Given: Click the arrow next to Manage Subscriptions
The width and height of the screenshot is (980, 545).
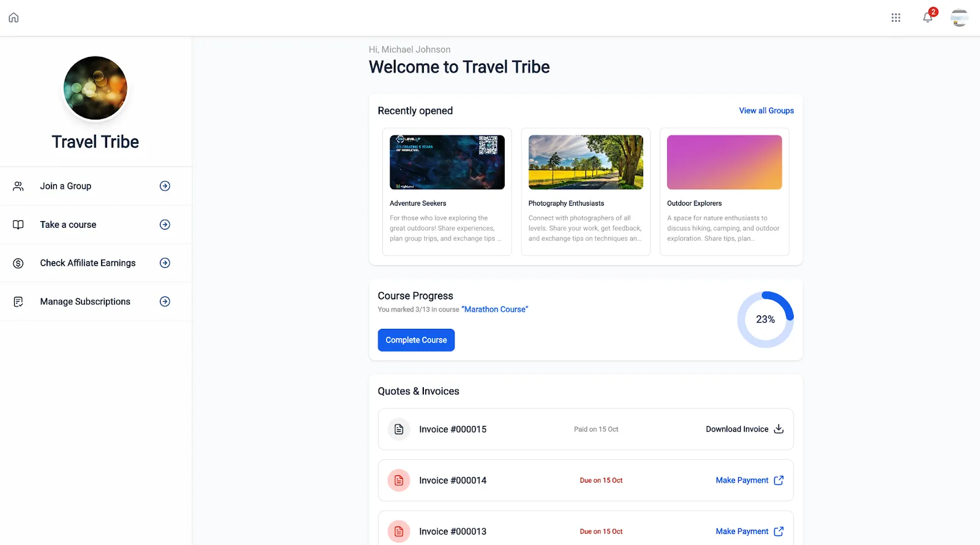Looking at the screenshot, I should pyautogui.click(x=165, y=301).
